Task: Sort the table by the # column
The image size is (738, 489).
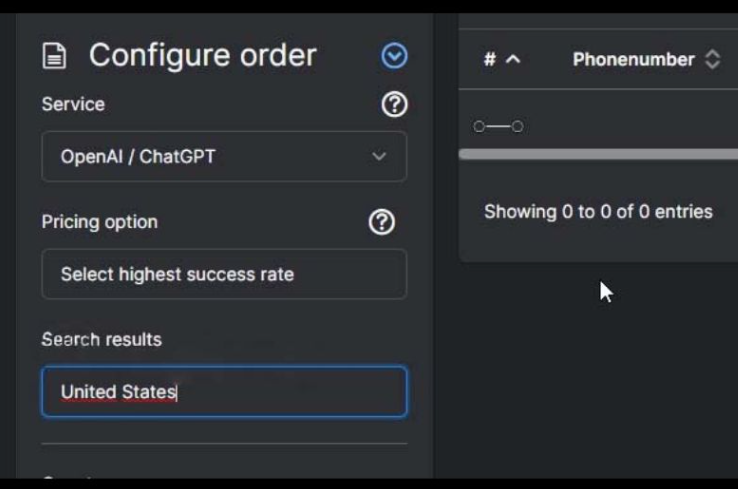Action: (x=490, y=60)
